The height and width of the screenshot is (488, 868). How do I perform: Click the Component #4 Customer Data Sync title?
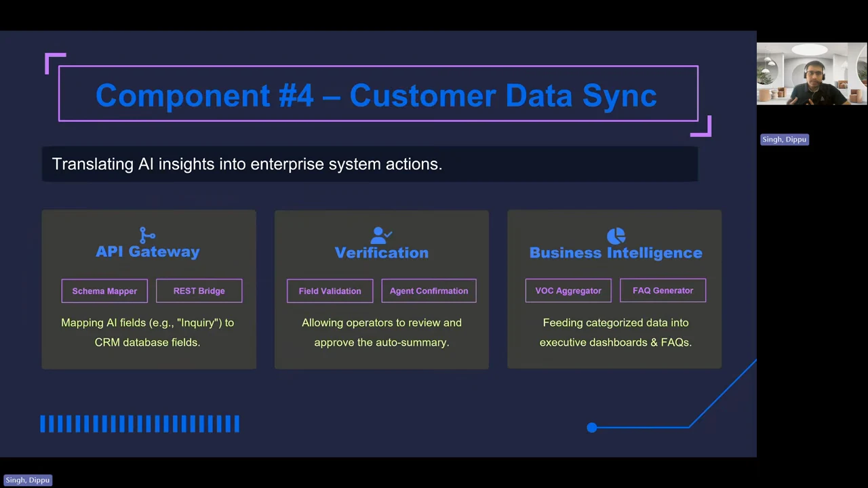[x=376, y=96]
